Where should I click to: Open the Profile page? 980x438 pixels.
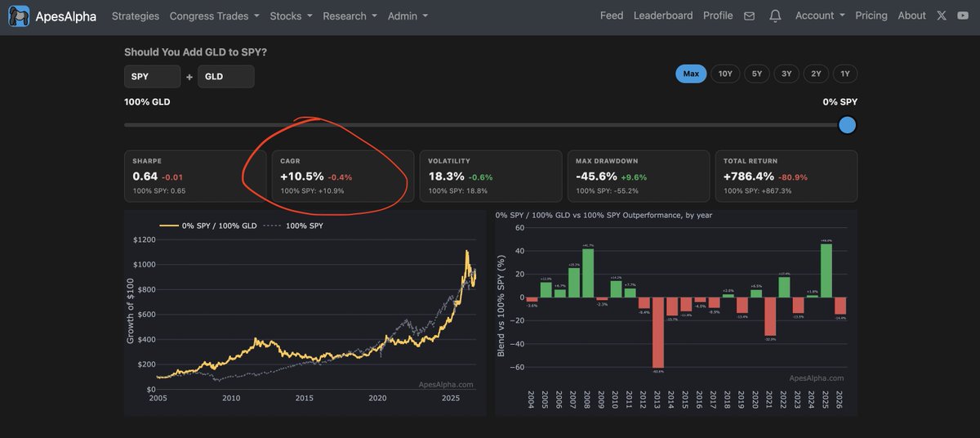(x=718, y=16)
